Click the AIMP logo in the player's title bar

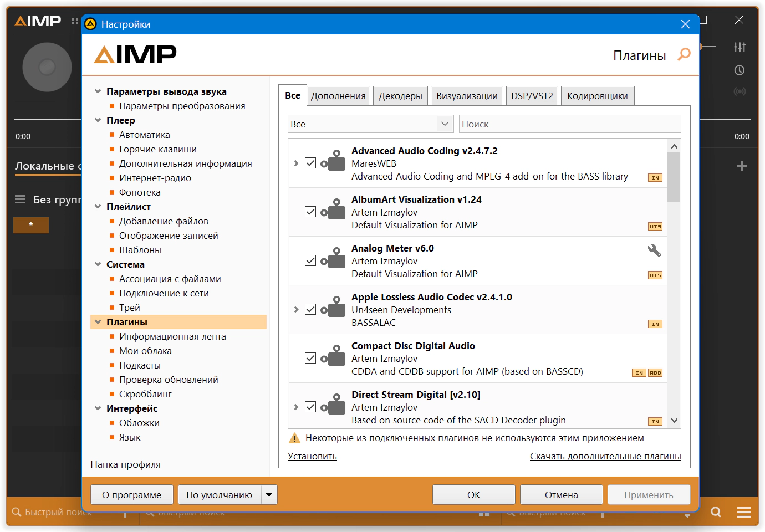pos(38,21)
